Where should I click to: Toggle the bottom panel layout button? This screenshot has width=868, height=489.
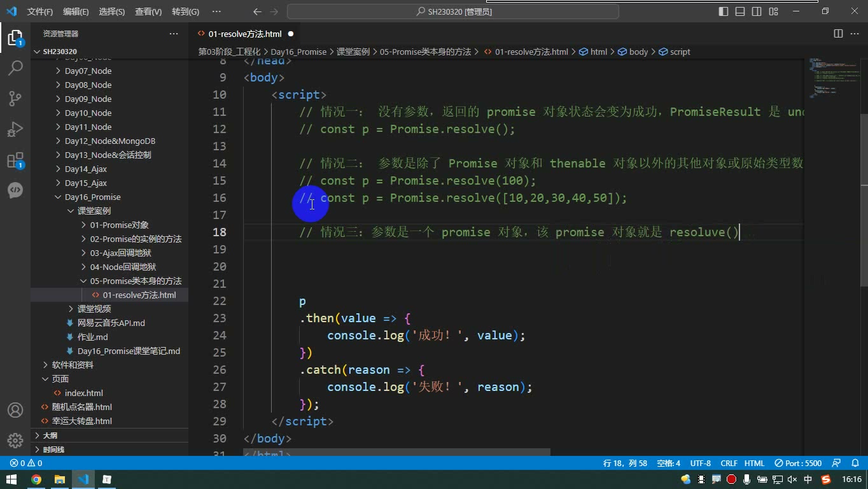(740, 11)
